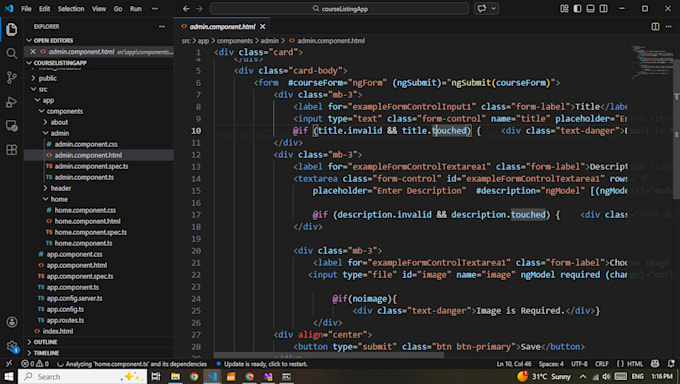
Task: Close the admin.component.html tab
Action: pyautogui.click(x=262, y=27)
